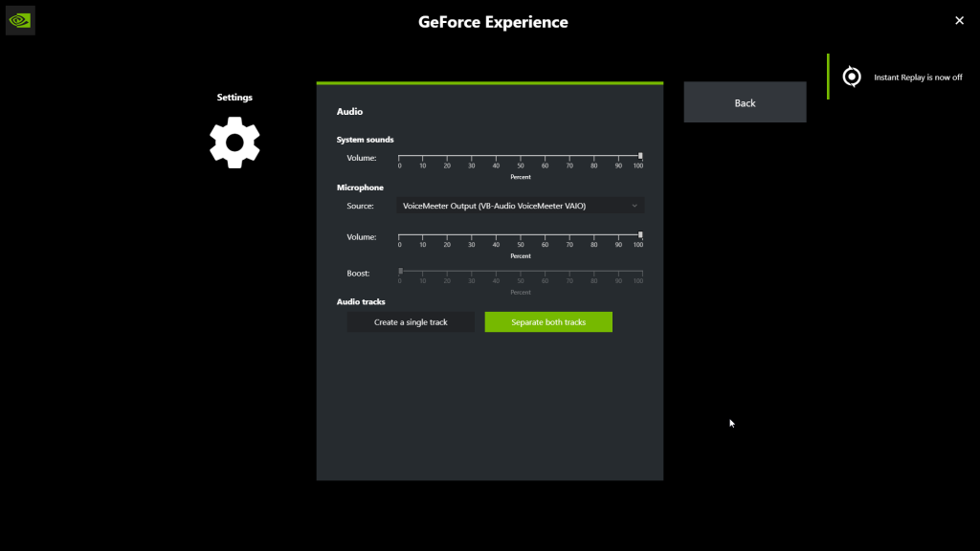Click the GeForce Experience title

(493, 22)
